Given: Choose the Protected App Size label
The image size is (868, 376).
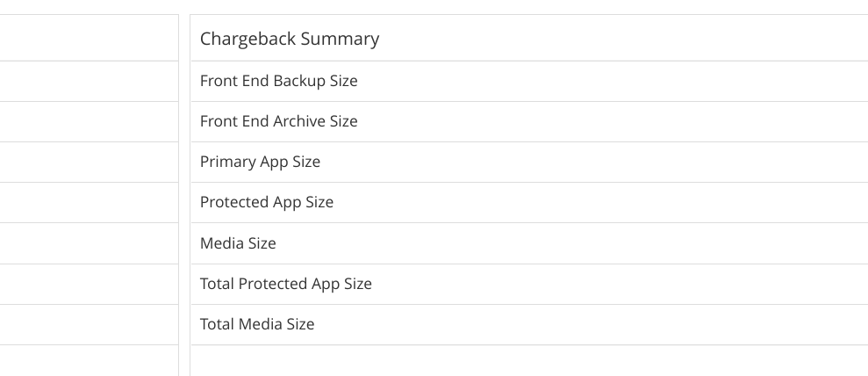Looking at the screenshot, I should click(x=266, y=202).
